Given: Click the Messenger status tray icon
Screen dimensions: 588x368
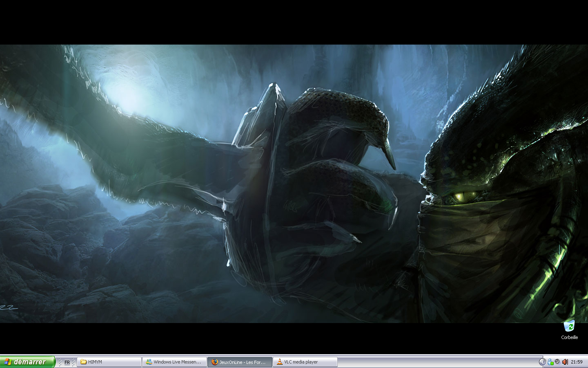Looking at the screenshot, I should click(x=550, y=362).
